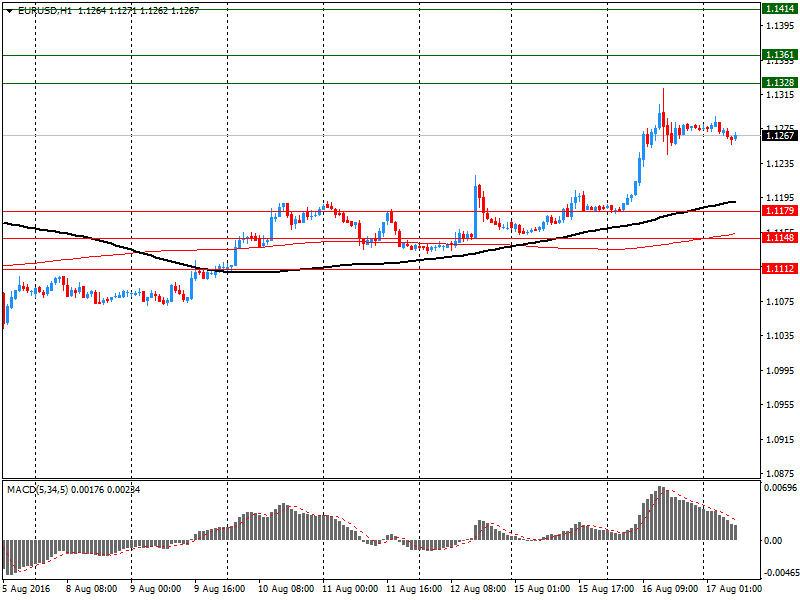Select the 10 Aug 08:00 time label
This screenshot has height=600, width=800.
coord(286,589)
